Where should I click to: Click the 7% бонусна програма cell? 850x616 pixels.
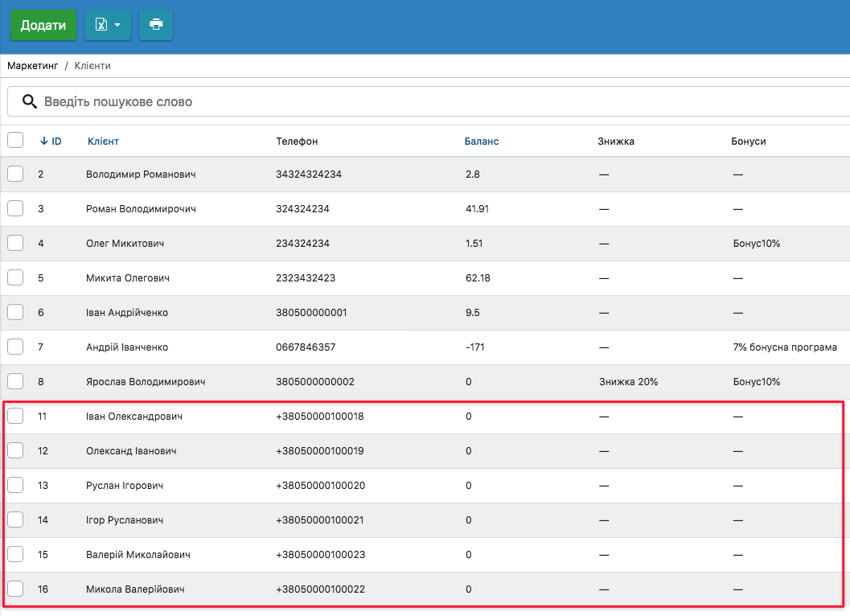784,347
